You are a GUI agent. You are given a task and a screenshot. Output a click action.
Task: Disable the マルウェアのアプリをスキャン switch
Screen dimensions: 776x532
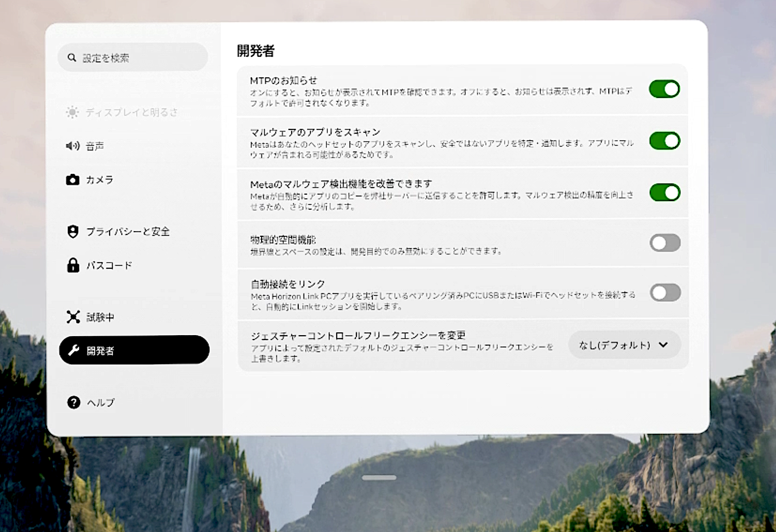point(664,141)
